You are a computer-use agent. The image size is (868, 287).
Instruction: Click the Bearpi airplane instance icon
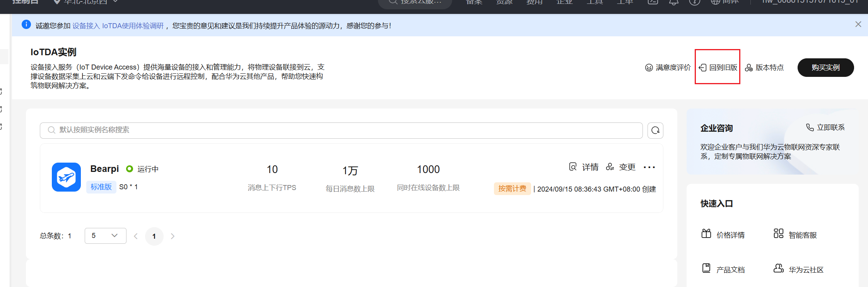[66, 177]
